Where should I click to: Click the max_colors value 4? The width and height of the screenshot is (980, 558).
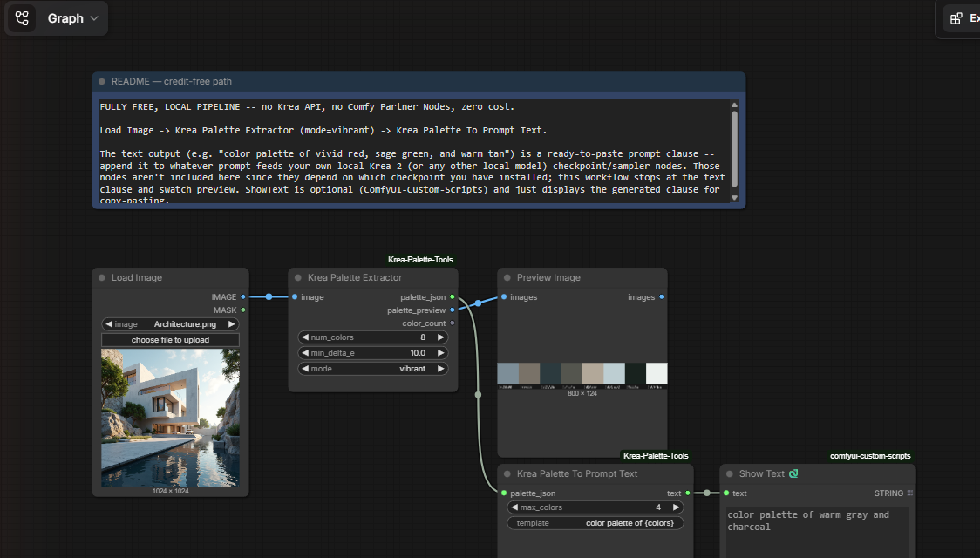tap(658, 507)
